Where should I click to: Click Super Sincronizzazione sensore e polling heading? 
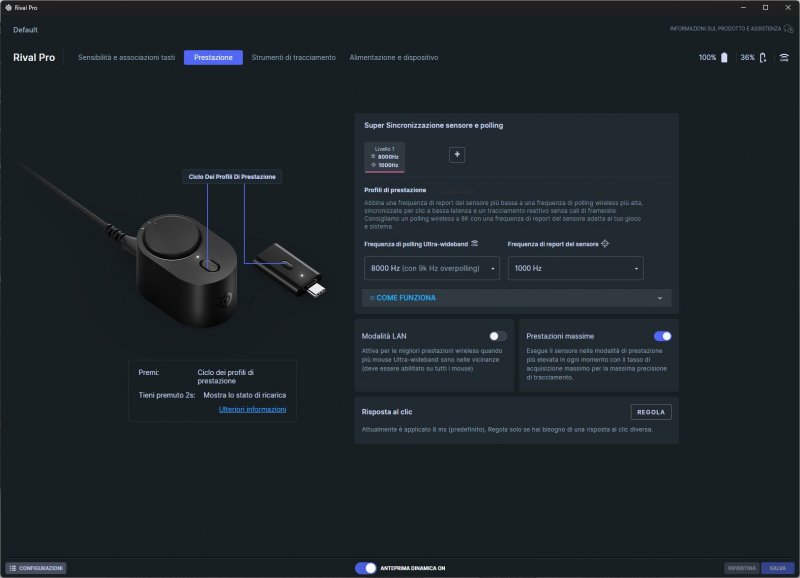(x=433, y=125)
